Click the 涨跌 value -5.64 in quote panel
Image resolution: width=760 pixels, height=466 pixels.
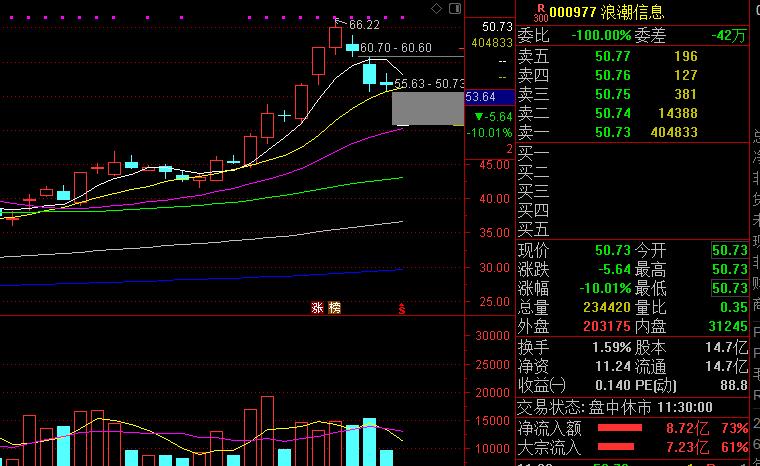(614, 269)
